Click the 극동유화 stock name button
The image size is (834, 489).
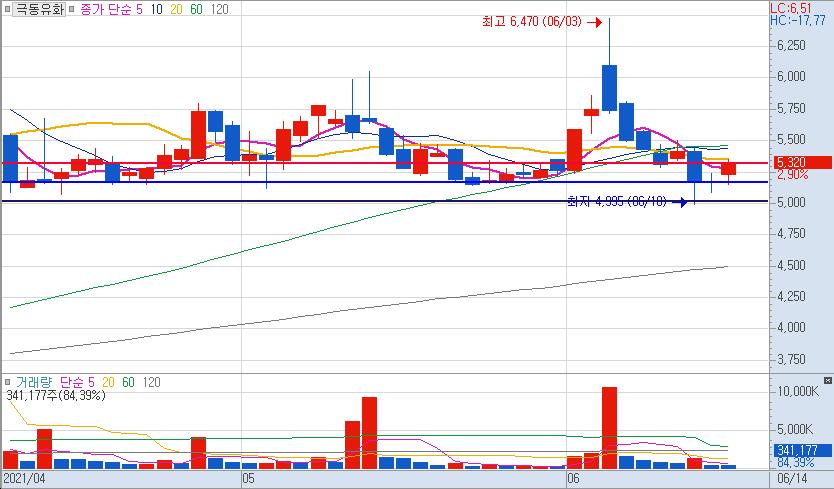coord(38,9)
